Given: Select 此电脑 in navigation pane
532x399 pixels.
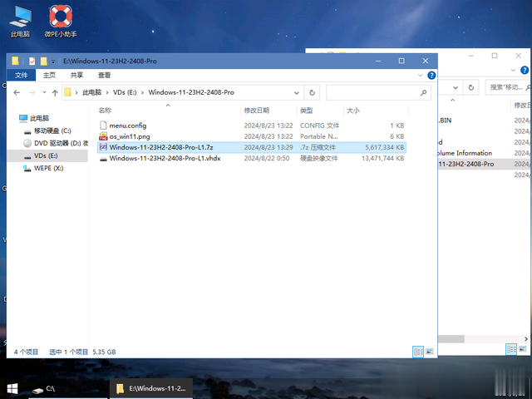Looking at the screenshot, I should tap(34, 118).
